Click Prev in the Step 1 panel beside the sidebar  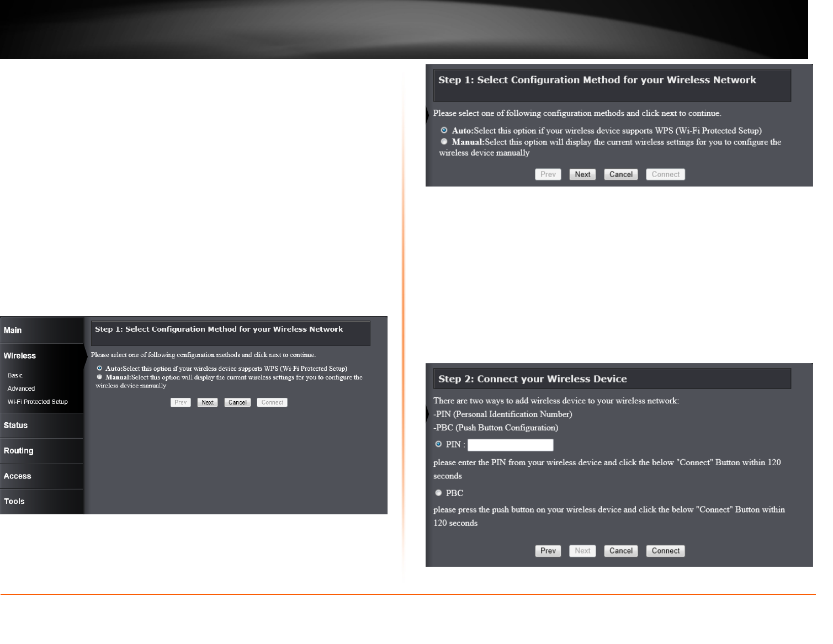pos(181,403)
